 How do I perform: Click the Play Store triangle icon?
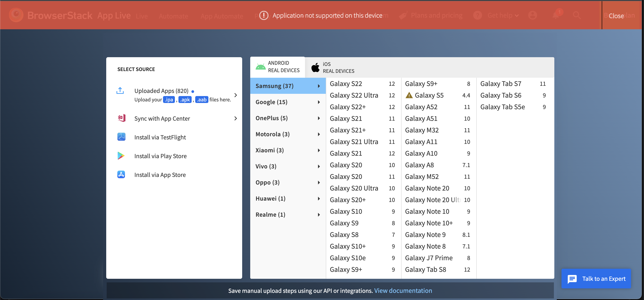click(121, 156)
